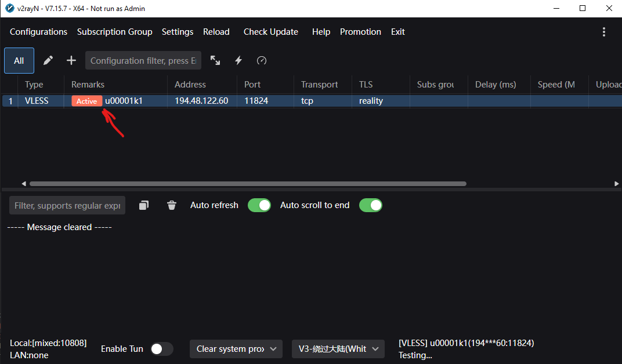Expand the V3 routing rule dropdown
Screen dimensions: 622x364
click(338, 349)
